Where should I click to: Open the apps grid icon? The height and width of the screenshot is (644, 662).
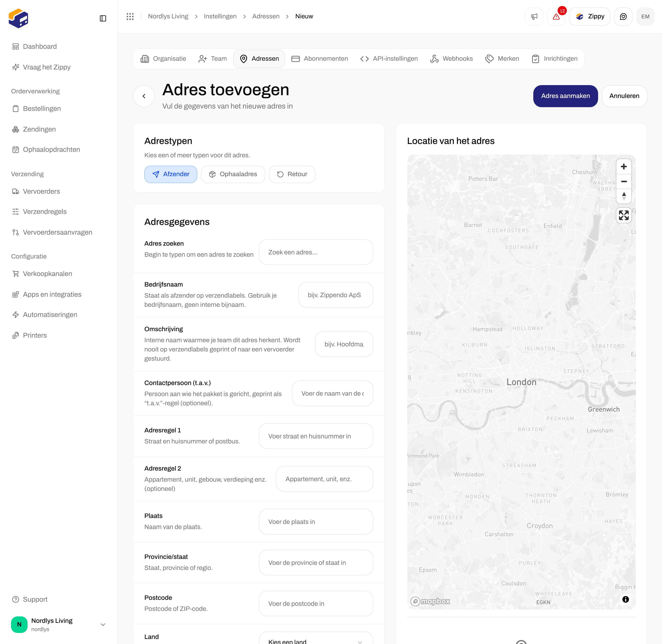pyautogui.click(x=130, y=17)
